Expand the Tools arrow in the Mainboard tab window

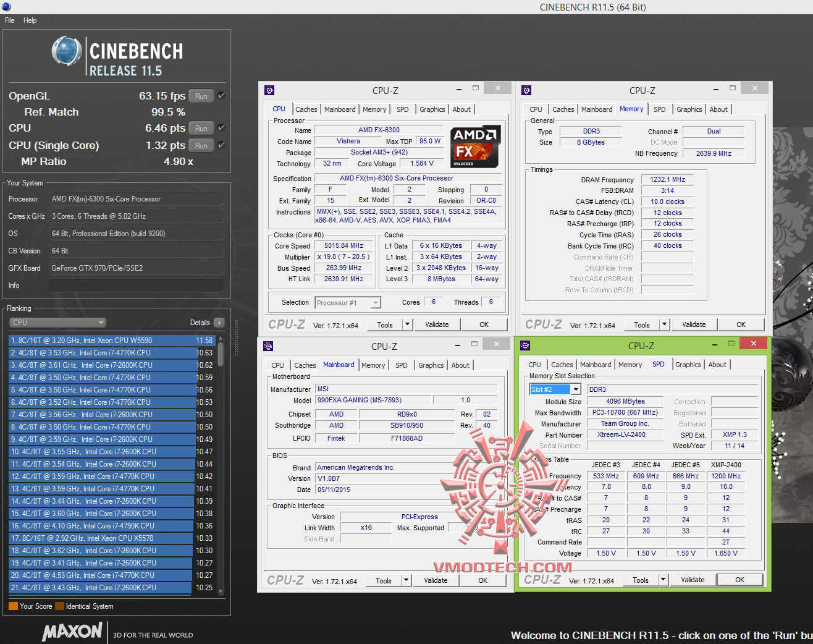(x=406, y=580)
